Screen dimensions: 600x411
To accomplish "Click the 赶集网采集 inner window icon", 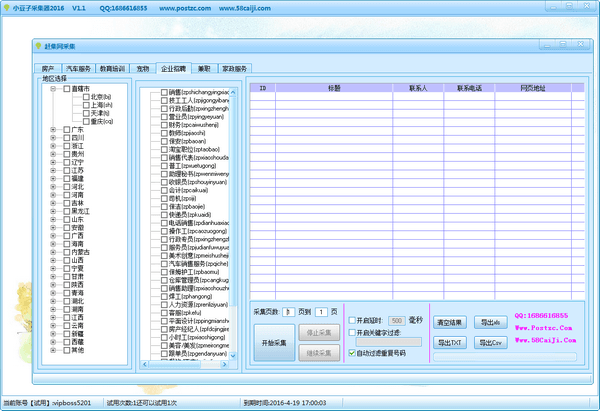I will click(37, 46).
